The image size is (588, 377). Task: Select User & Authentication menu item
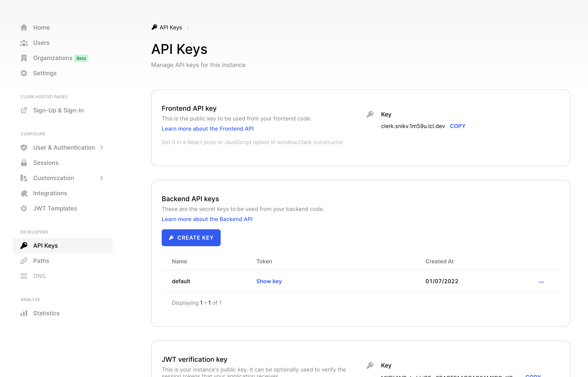click(x=64, y=148)
